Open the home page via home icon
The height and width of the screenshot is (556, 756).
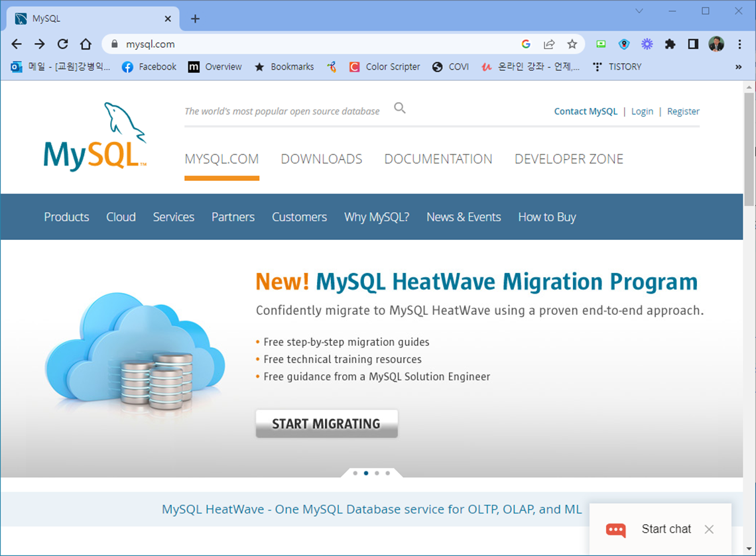pos(86,44)
